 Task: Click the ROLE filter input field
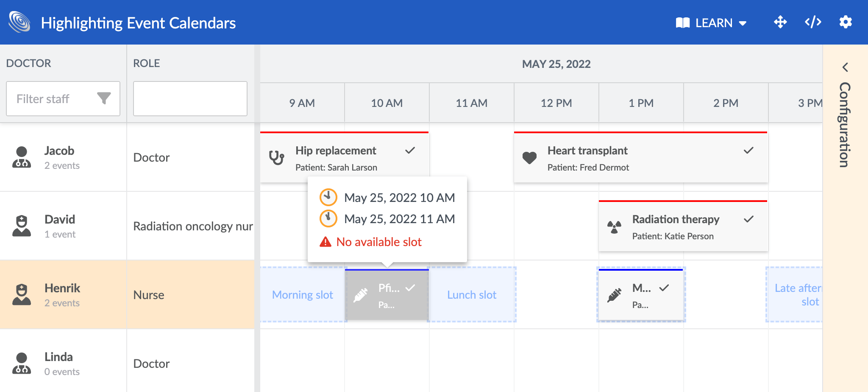190,99
